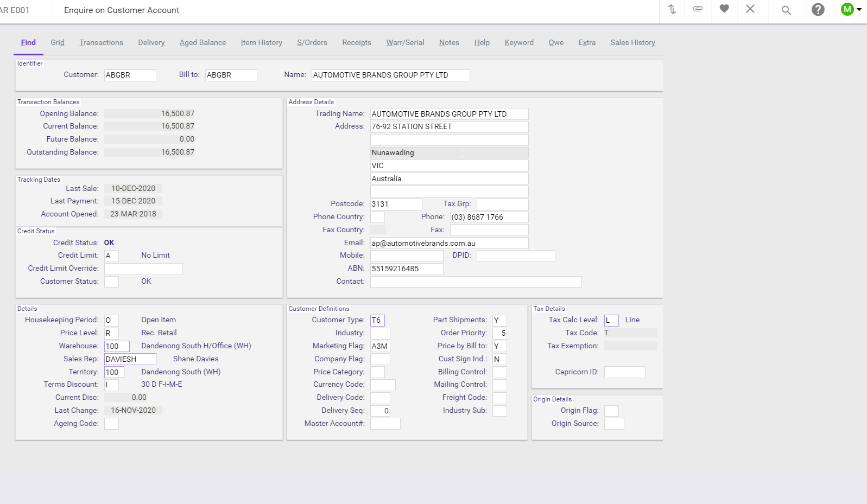Open the Notes tab
The height and width of the screenshot is (504, 867).
coord(449,42)
